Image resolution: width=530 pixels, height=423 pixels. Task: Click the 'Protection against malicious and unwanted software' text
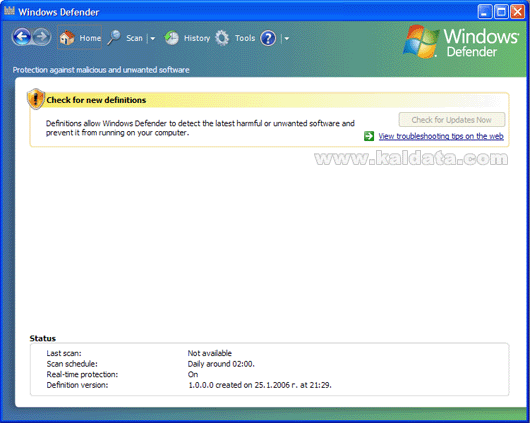(x=101, y=70)
